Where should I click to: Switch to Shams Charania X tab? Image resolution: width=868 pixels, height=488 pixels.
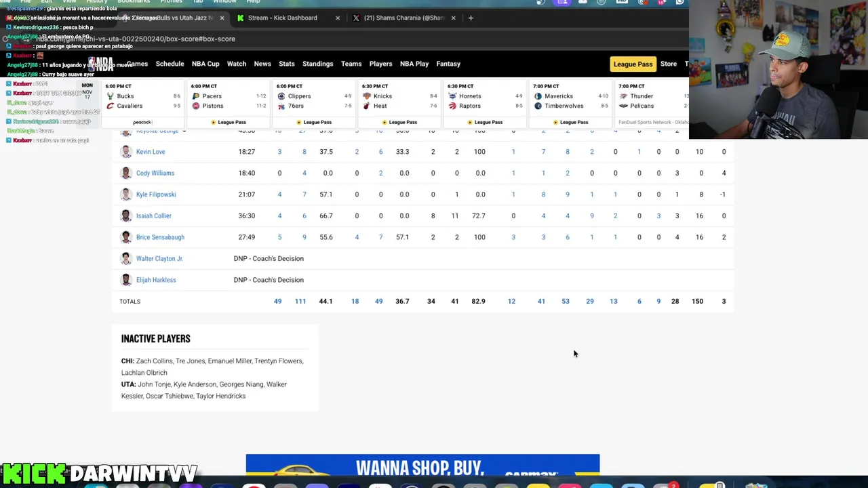coord(404,18)
